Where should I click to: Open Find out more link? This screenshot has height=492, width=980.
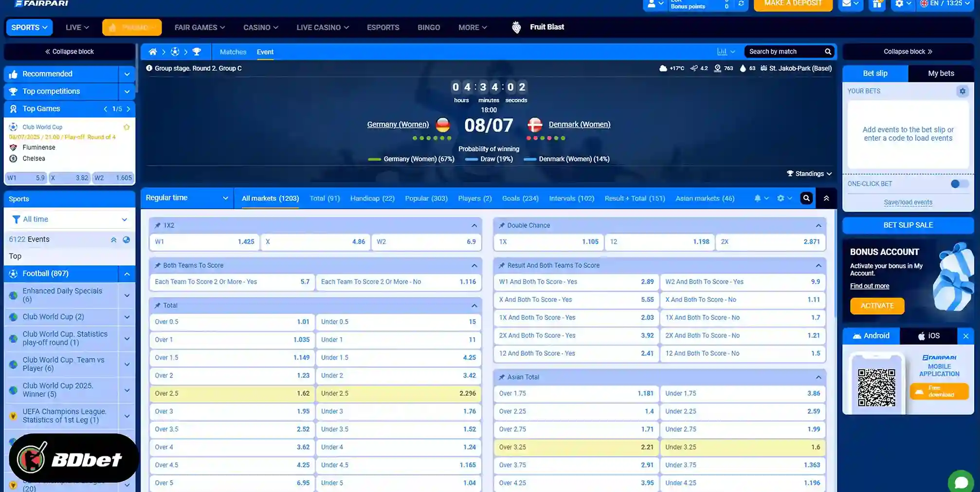click(869, 286)
